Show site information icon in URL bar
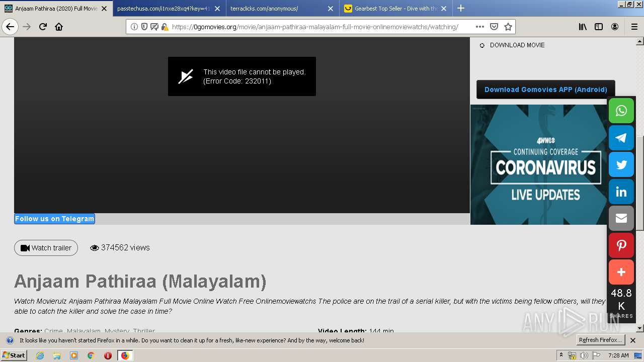The image size is (644, 362). [x=134, y=27]
